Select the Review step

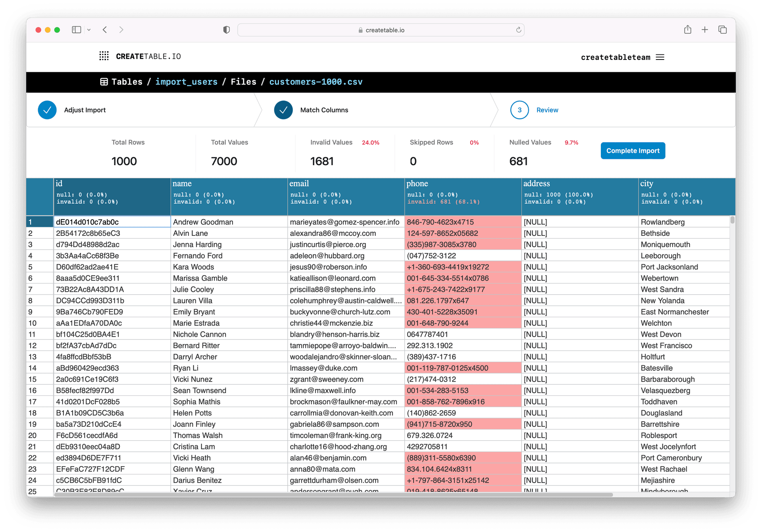tap(547, 110)
